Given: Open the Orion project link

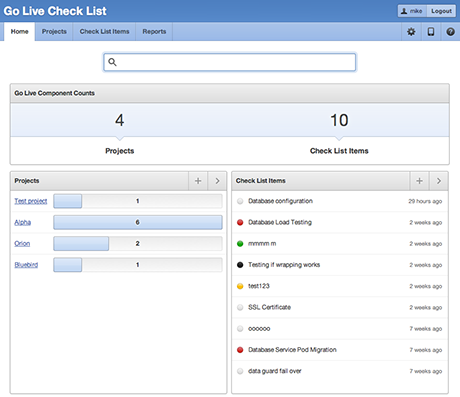Looking at the screenshot, I should (22, 244).
